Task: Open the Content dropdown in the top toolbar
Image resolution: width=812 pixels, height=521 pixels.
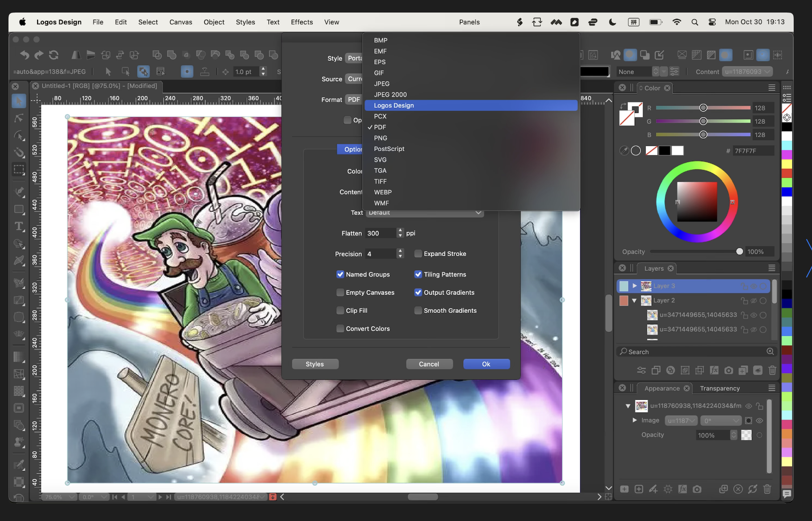Action: click(x=748, y=71)
